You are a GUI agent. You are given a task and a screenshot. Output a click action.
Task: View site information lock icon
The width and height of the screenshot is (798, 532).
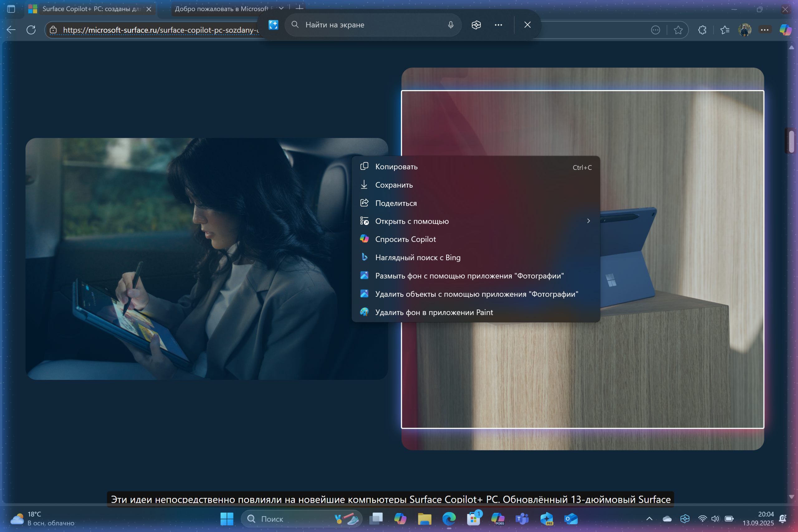click(53, 30)
